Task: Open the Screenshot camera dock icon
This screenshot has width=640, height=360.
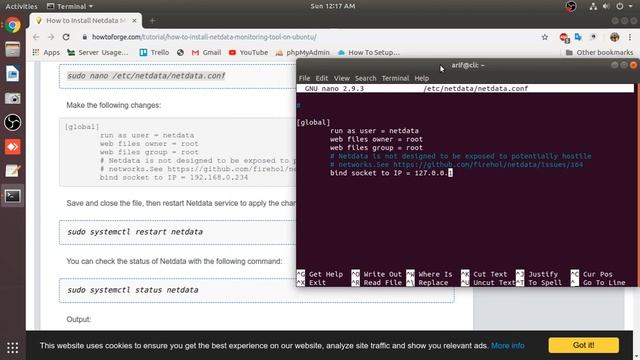Action: (x=13, y=98)
